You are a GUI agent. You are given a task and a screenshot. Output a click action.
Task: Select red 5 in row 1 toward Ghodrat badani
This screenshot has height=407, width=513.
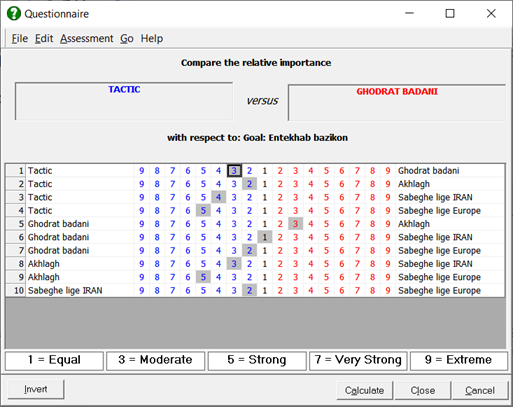(326, 171)
